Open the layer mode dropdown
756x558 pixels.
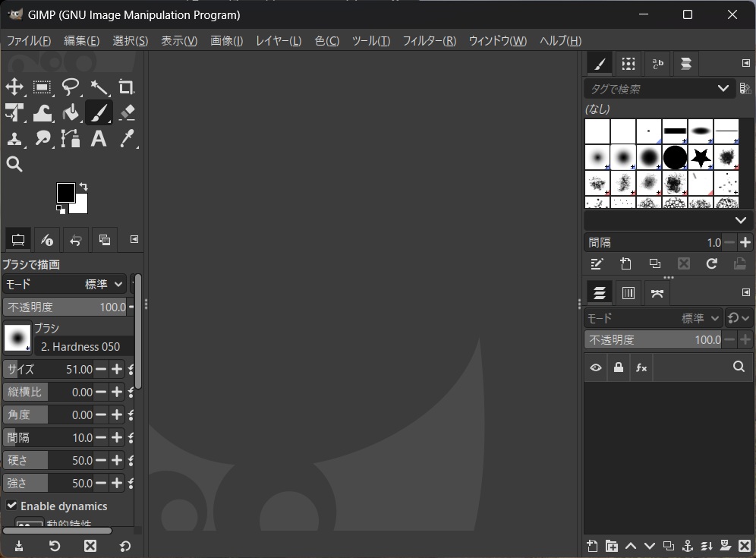coord(654,318)
